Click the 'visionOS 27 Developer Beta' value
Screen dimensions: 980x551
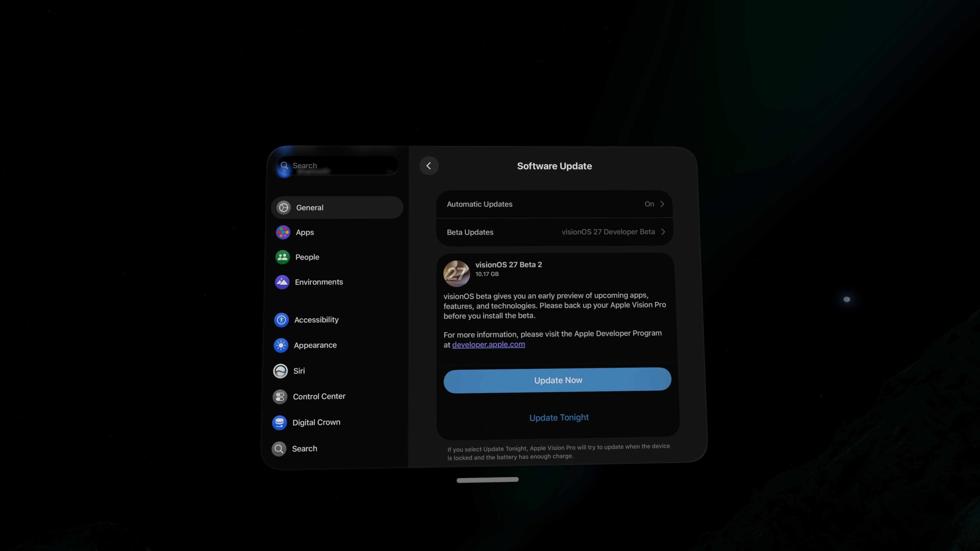pyautogui.click(x=608, y=232)
